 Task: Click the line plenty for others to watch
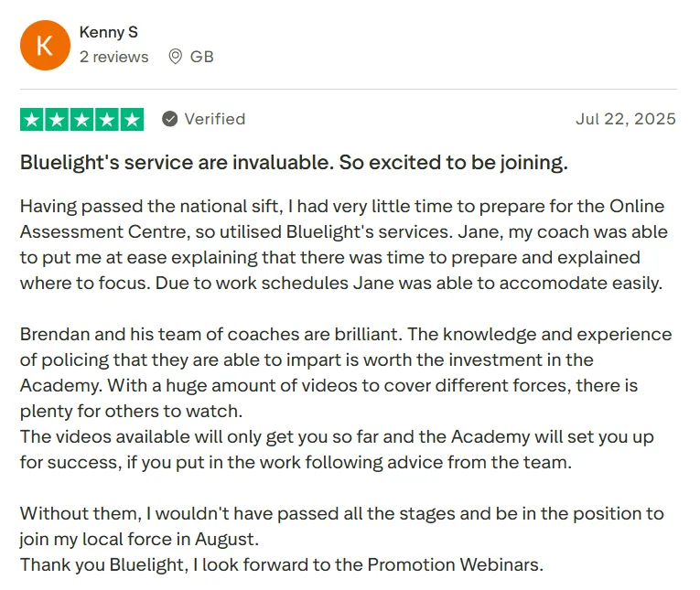click(131, 411)
